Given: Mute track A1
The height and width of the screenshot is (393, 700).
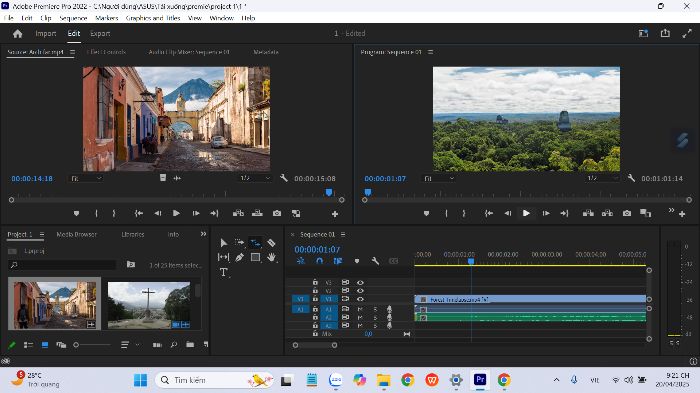Looking at the screenshot, I should 360,309.
